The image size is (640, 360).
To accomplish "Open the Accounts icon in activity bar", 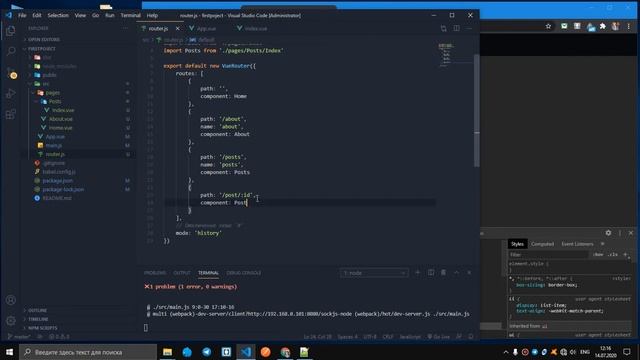I will click(11, 300).
